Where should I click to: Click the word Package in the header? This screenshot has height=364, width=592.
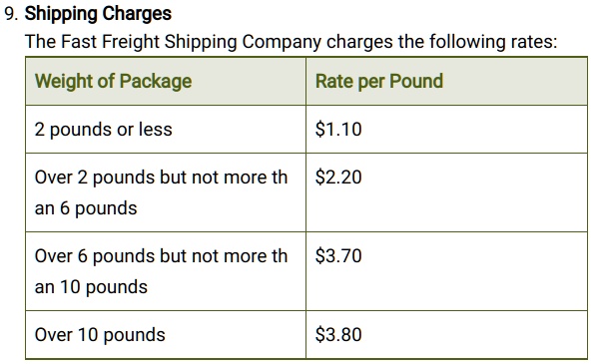[156, 82]
